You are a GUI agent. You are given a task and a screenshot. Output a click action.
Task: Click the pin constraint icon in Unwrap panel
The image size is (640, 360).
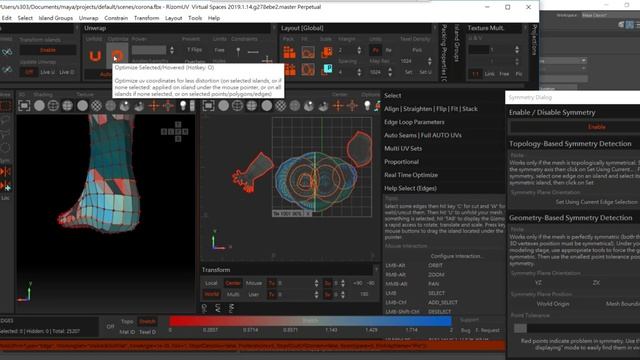coord(238,51)
